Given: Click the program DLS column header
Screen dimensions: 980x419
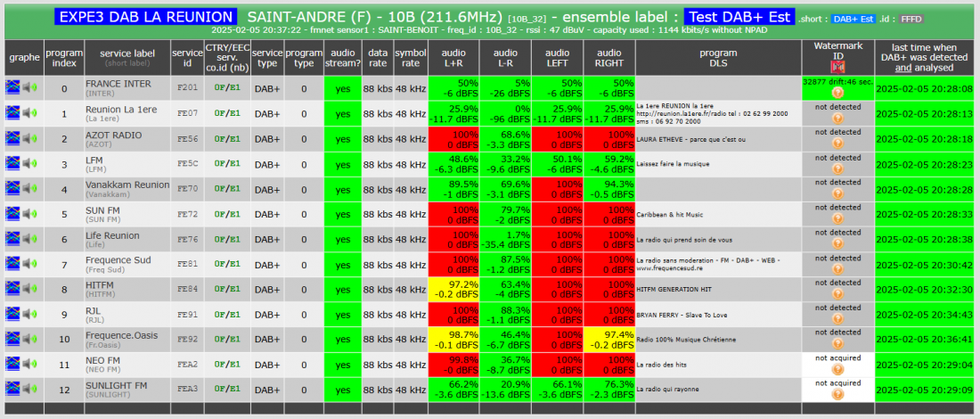Looking at the screenshot, I should 718,58.
